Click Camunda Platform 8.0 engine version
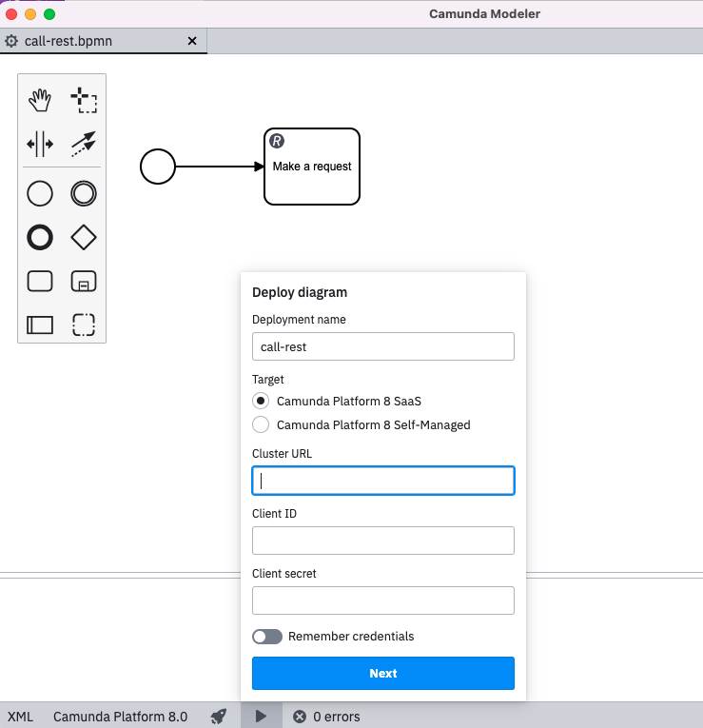Viewport: 703px width, 728px height. [120, 717]
